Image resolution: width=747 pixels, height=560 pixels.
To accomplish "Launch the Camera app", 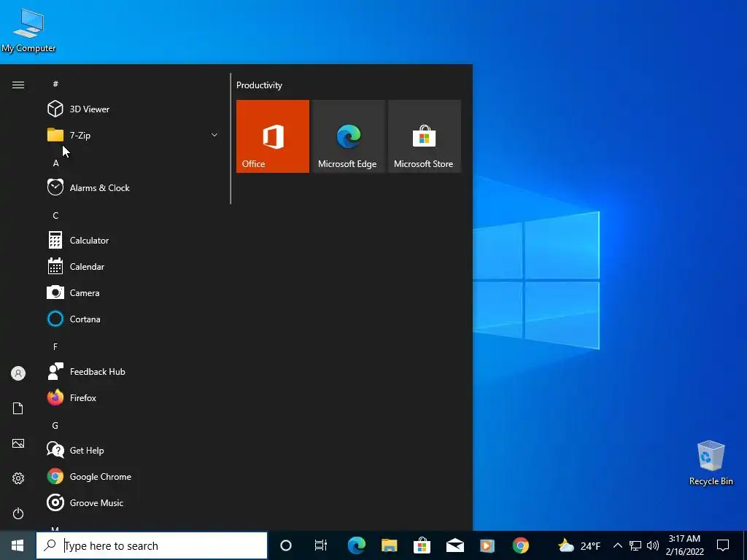I will pos(133,292).
